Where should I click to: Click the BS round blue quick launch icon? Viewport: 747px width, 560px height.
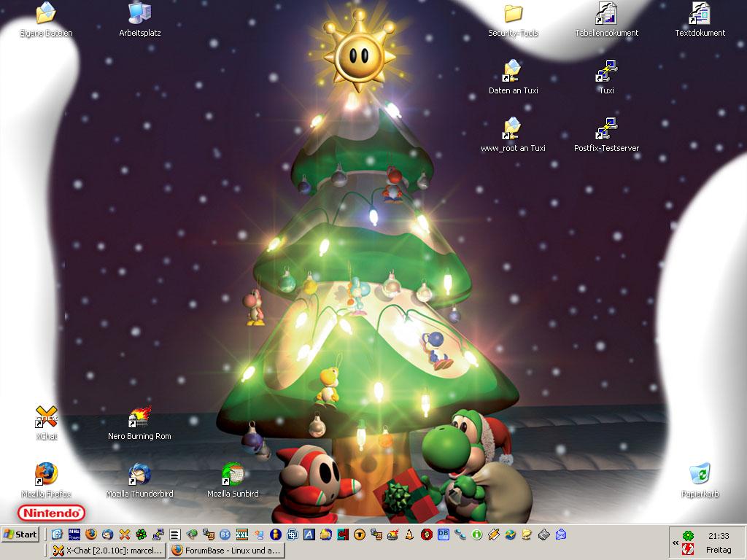coord(225,534)
